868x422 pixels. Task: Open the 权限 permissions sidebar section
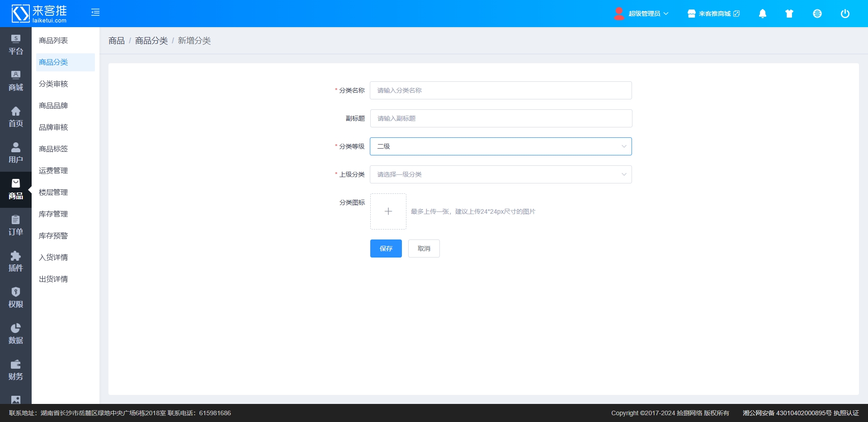tap(16, 298)
